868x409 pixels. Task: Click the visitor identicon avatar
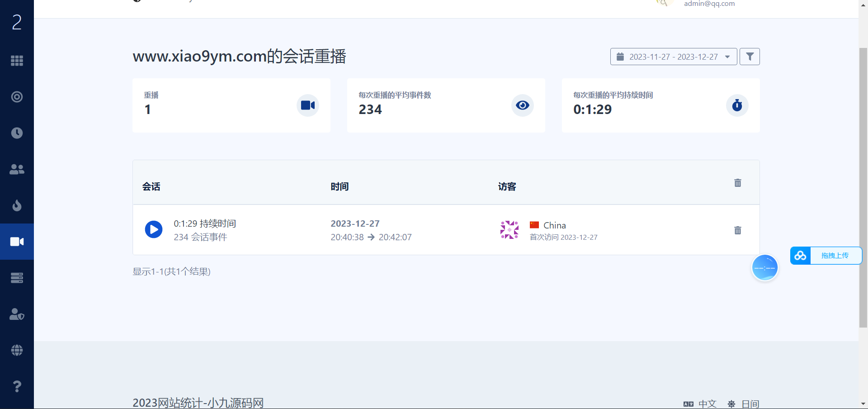tap(509, 230)
